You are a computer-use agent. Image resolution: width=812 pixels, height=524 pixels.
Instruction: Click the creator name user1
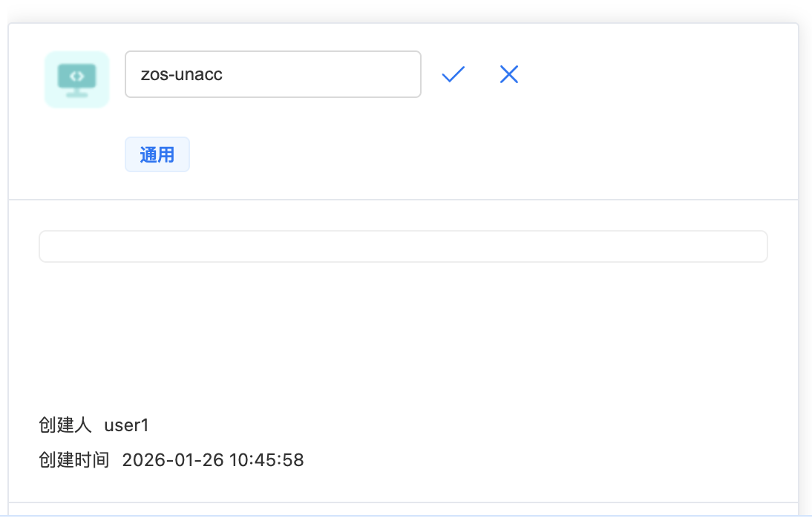(x=127, y=425)
